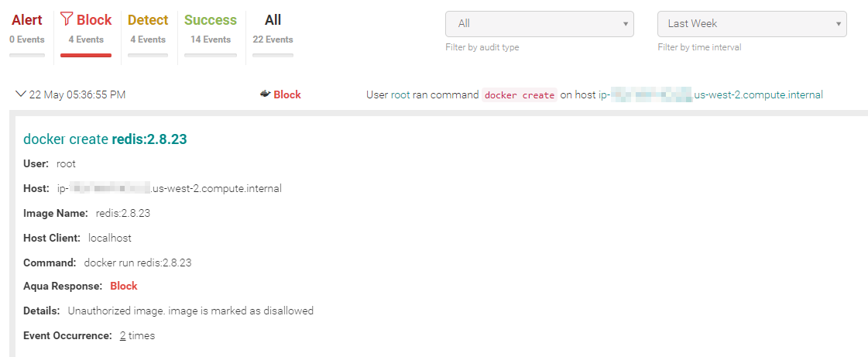
Task: Open the Last Week time interval dropdown
Action: click(x=752, y=24)
